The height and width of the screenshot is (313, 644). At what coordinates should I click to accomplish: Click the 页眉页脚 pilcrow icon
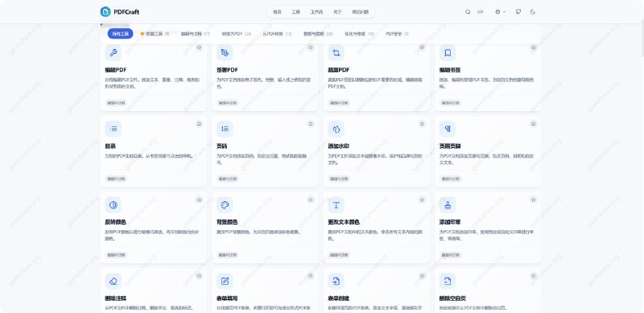[448, 129]
